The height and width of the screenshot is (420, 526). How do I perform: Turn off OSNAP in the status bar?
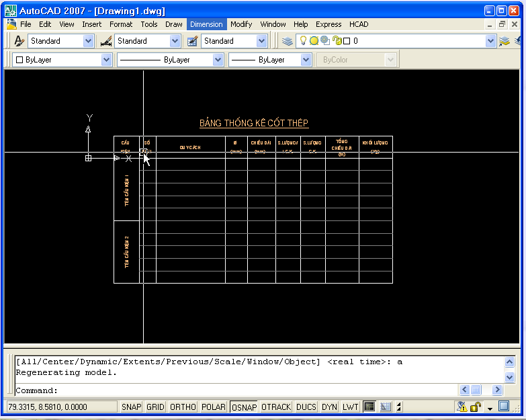pyautogui.click(x=244, y=407)
